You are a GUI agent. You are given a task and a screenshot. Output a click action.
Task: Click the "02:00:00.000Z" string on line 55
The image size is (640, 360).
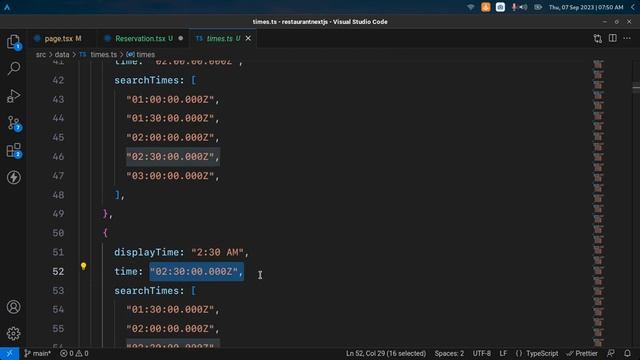(x=170, y=329)
